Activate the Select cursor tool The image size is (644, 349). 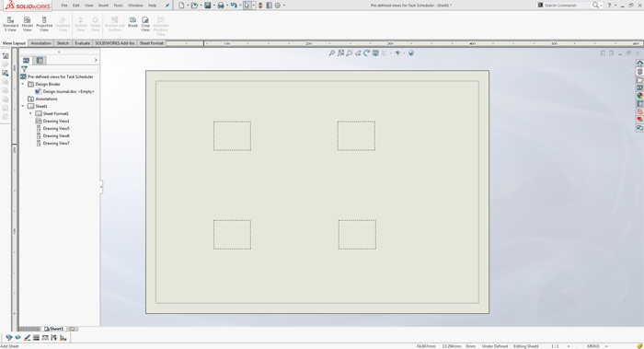247,6
